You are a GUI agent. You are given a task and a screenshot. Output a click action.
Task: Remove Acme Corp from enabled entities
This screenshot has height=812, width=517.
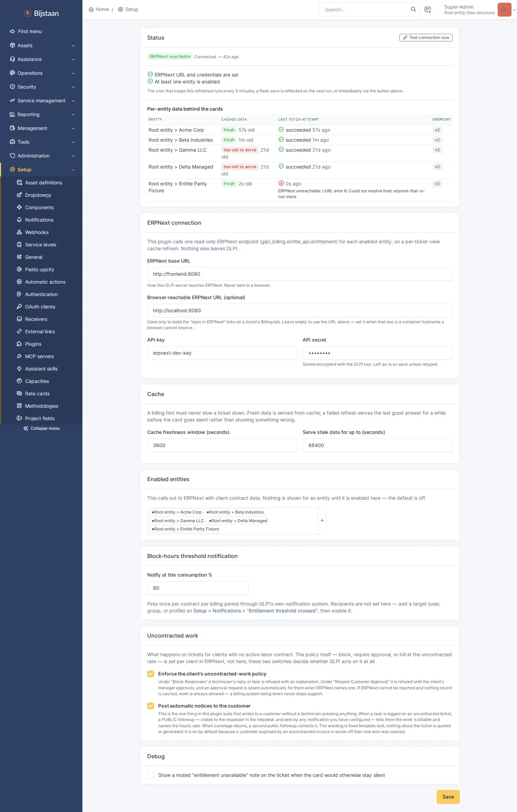(x=153, y=512)
